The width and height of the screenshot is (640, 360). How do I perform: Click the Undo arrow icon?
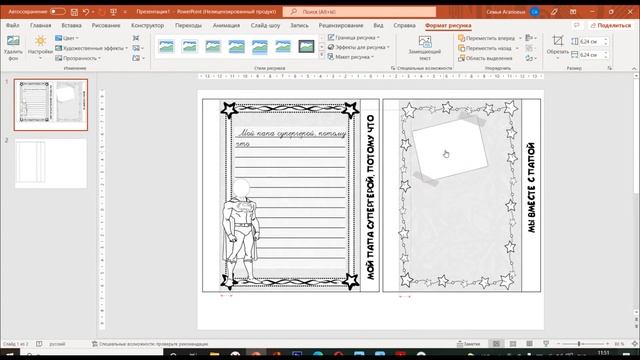(86, 12)
